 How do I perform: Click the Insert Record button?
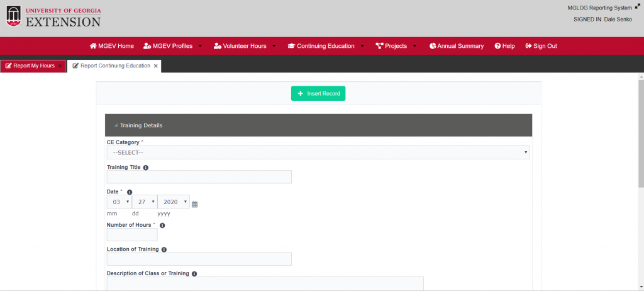[318, 93]
